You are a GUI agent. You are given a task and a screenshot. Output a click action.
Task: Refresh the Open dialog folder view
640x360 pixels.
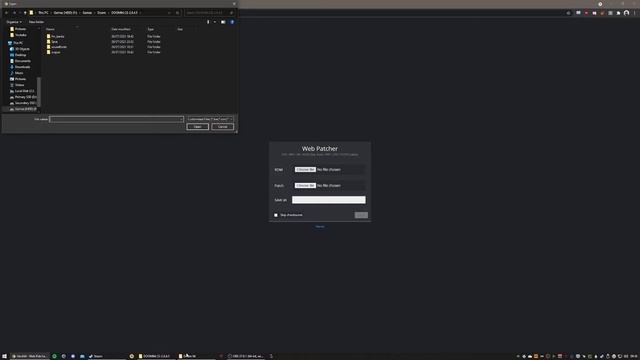coord(178,13)
